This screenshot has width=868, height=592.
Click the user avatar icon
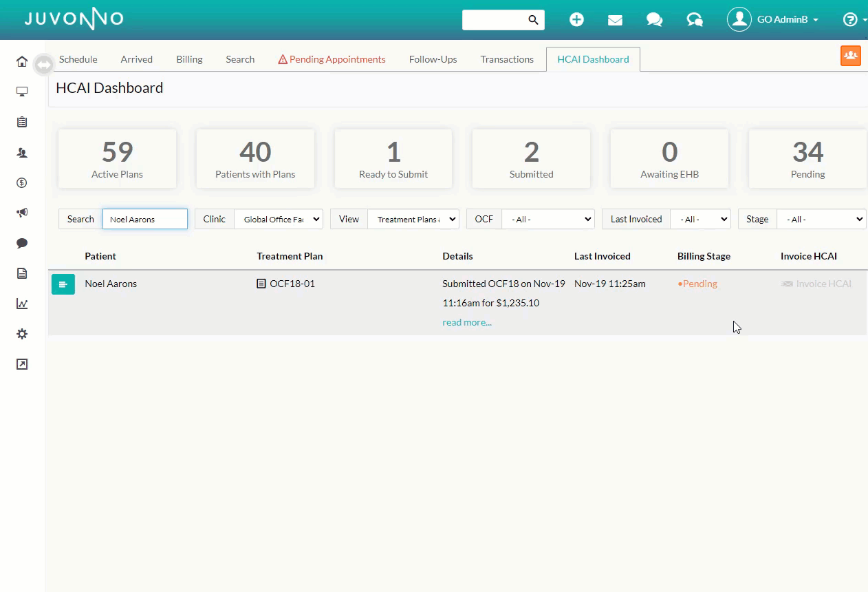click(x=739, y=20)
